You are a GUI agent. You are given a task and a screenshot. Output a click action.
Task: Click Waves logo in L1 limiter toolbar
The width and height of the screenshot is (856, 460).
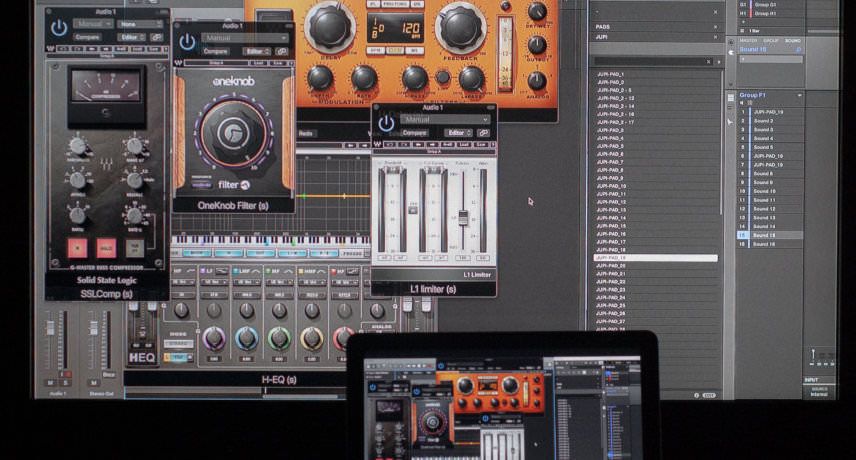coord(377,145)
